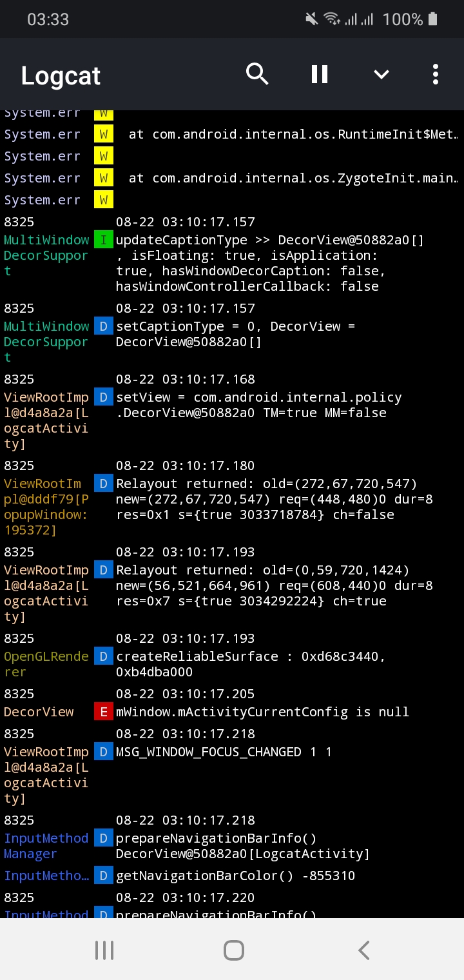Pause the live log output
The width and height of the screenshot is (464, 980).
click(x=319, y=74)
